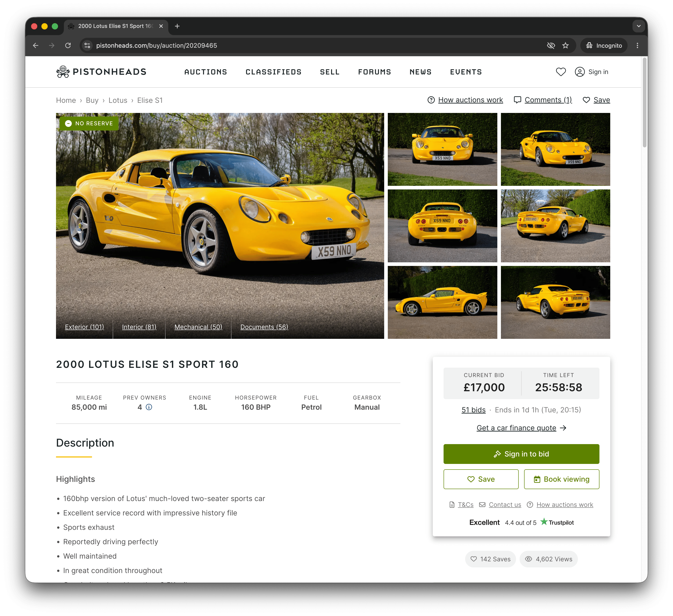Click the tracking protection eye icon
The width and height of the screenshot is (673, 616).
(551, 45)
